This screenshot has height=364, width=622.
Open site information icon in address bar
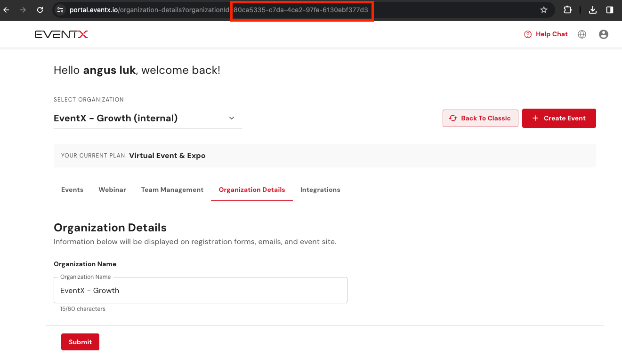[x=60, y=10]
